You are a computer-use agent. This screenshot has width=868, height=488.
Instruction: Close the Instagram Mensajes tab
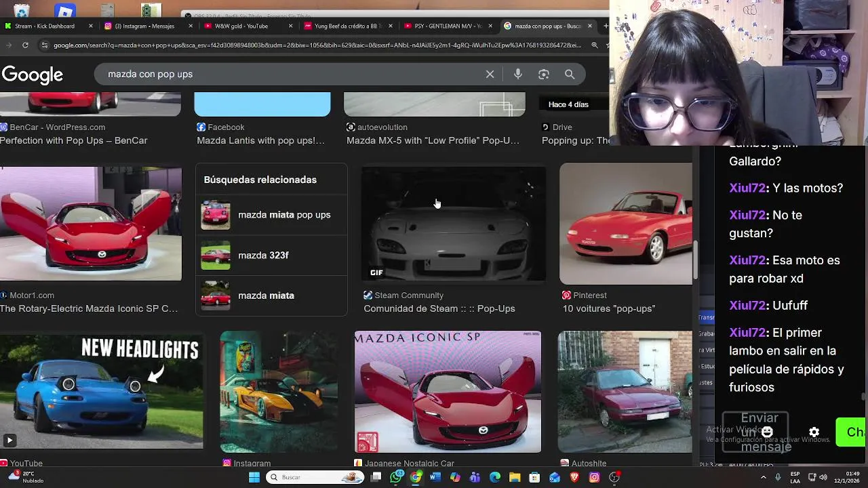click(x=191, y=26)
